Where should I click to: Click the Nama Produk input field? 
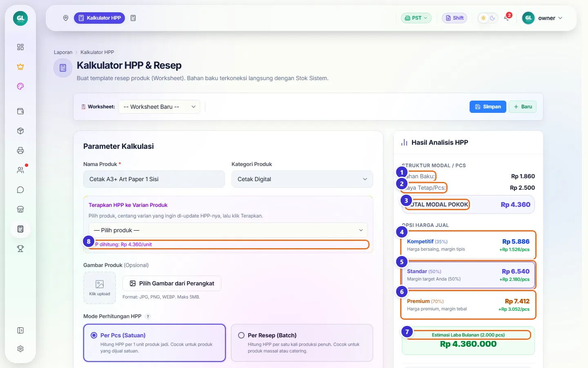[x=154, y=179]
